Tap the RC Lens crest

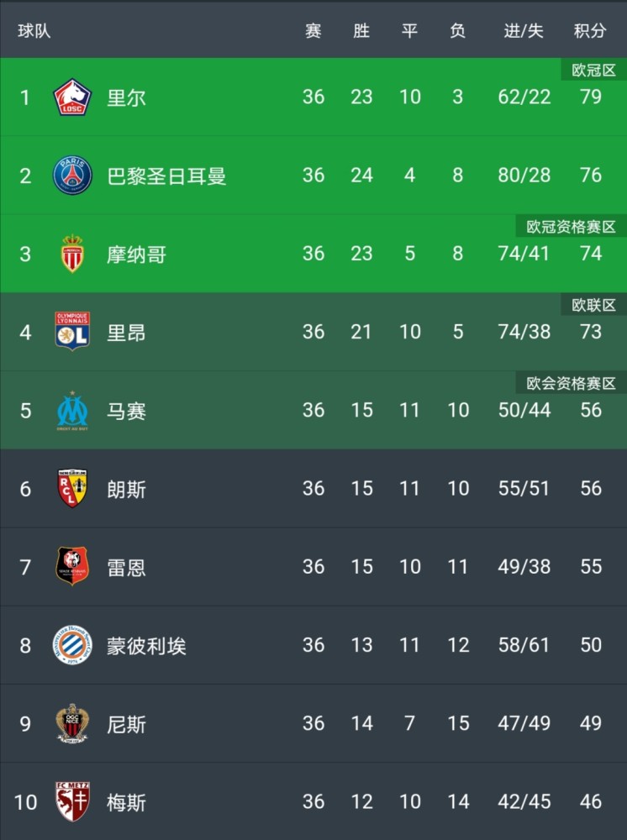click(x=72, y=488)
